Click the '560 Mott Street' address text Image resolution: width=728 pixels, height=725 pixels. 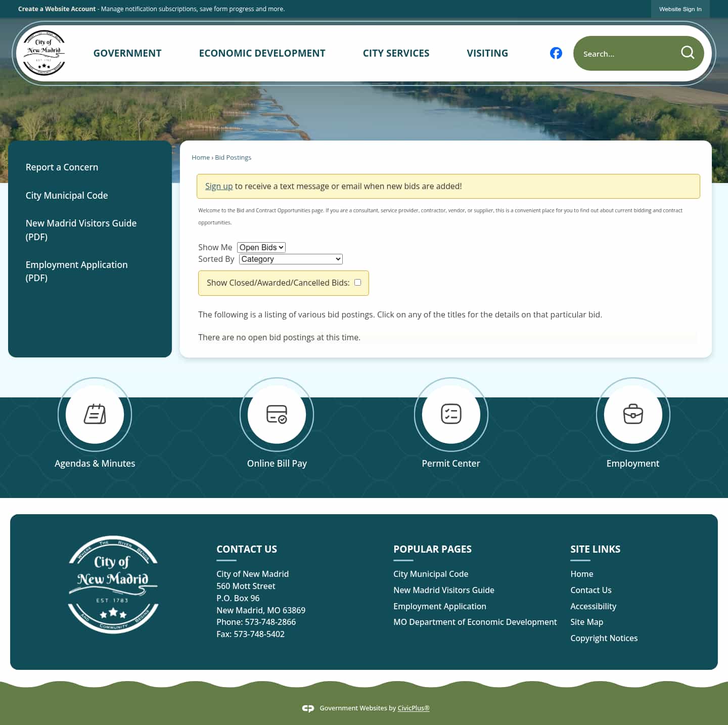click(246, 586)
